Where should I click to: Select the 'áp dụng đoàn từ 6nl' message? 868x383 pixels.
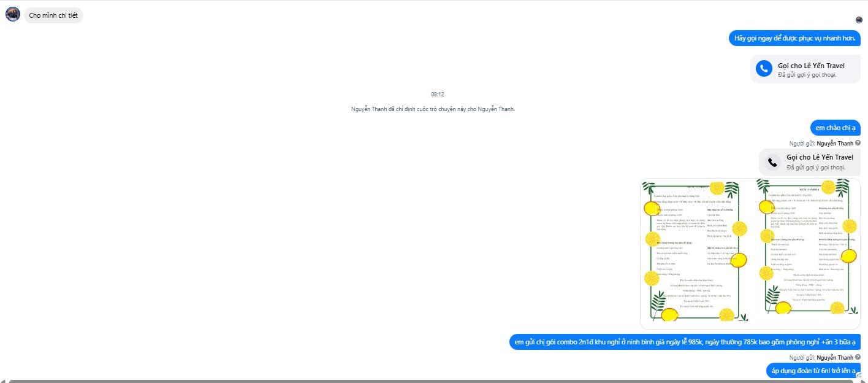(813, 371)
